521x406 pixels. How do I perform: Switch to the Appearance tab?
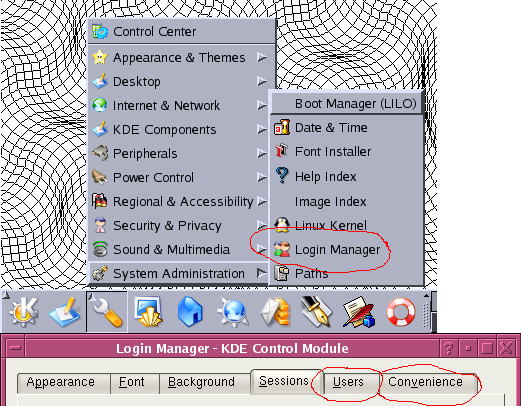tap(64, 382)
